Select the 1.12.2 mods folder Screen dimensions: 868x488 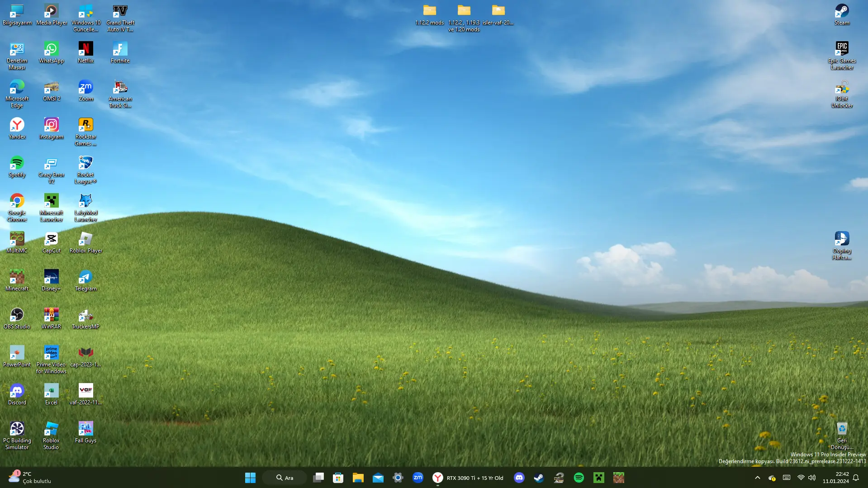tap(430, 15)
